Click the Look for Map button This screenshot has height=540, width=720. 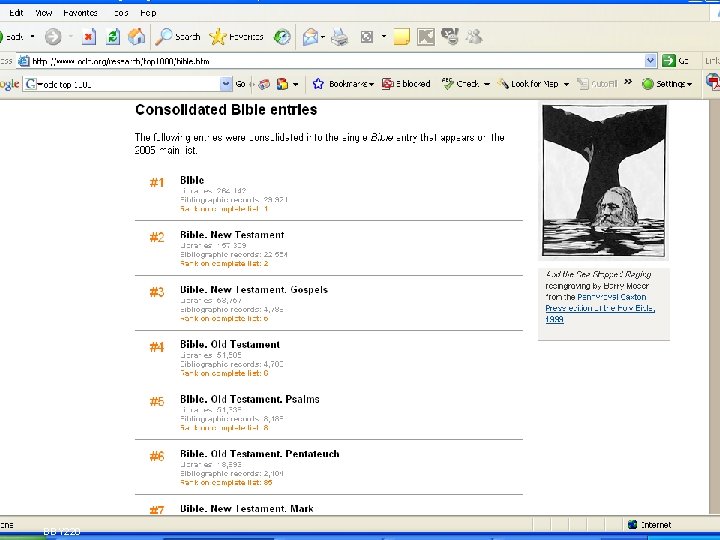pyautogui.click(x=529, y=84)
